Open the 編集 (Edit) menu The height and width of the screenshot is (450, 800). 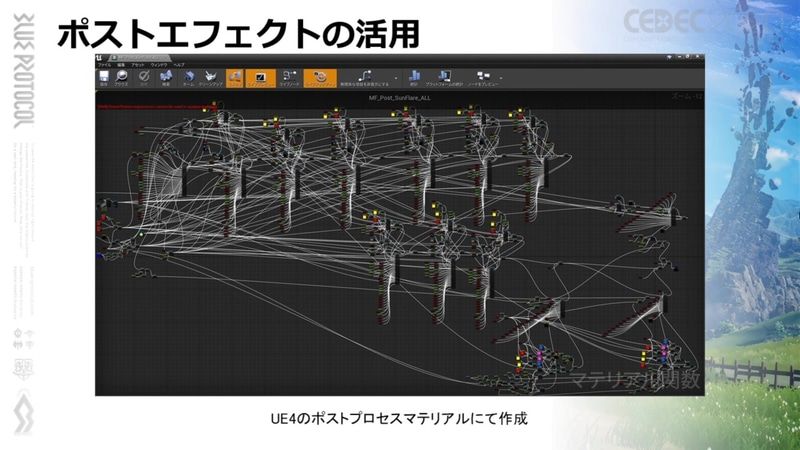coord(118,65)
